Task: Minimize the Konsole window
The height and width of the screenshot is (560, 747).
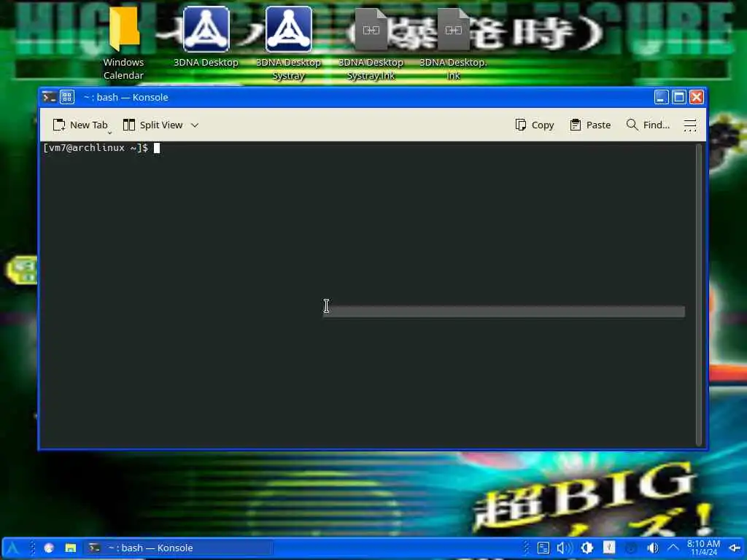Action: point(661,97)
